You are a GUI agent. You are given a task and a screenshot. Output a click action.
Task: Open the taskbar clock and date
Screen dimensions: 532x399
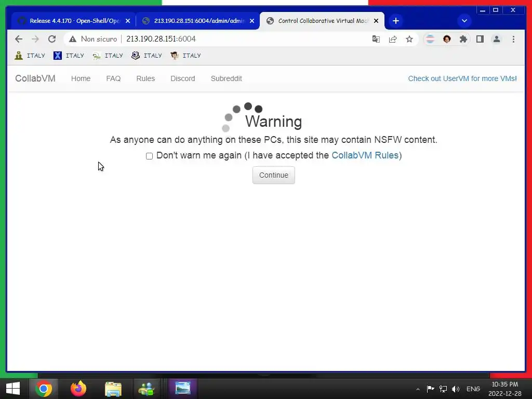click(504, 389)
